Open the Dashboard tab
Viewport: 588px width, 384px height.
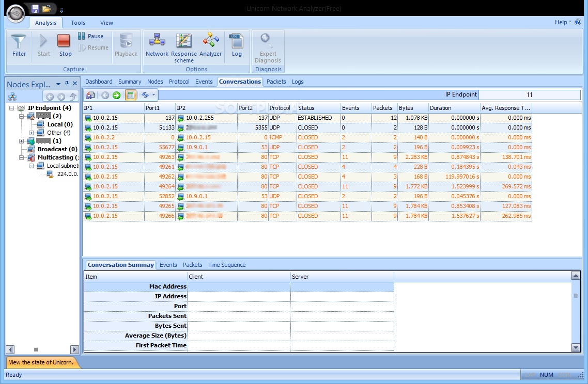point(99,82)
